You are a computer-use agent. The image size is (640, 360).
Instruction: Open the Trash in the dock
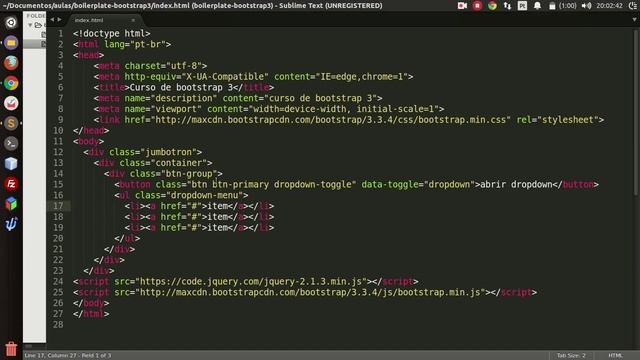click(11, 349)
